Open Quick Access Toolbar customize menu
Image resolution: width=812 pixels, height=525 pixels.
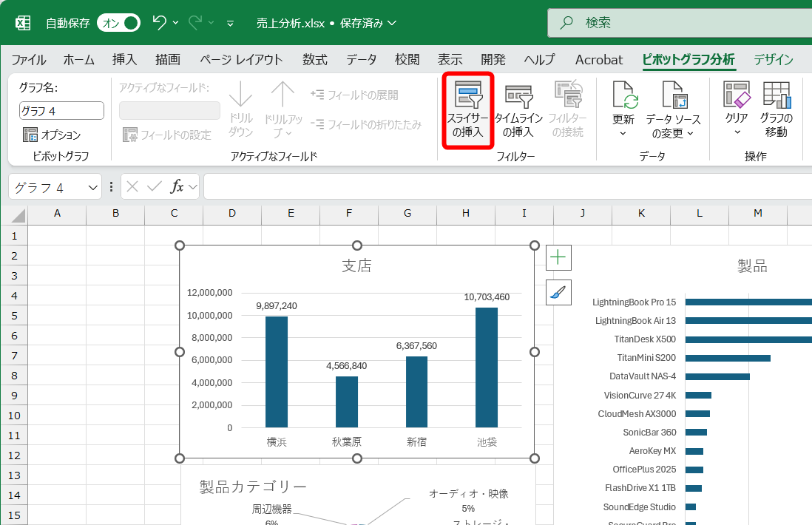(x=231, y=24)
